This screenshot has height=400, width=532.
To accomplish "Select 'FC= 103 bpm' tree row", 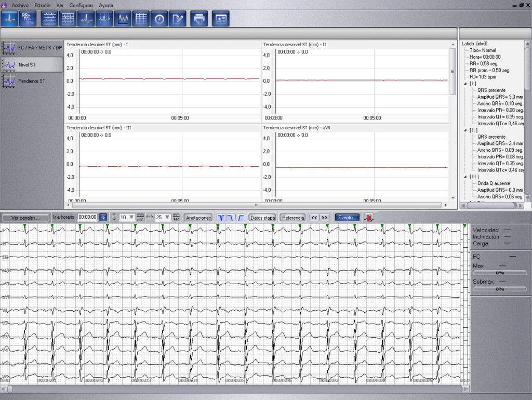I will [483, 77].
